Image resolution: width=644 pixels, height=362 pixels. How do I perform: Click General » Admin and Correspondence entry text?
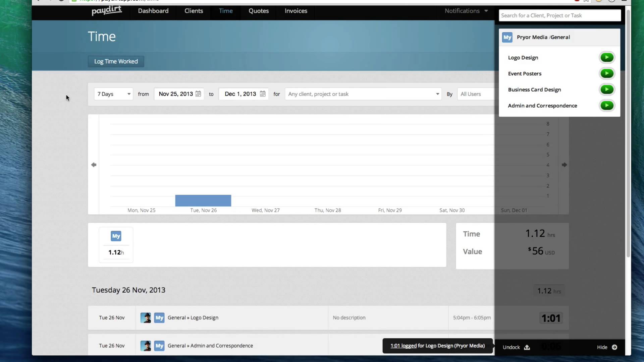(210, 346)
